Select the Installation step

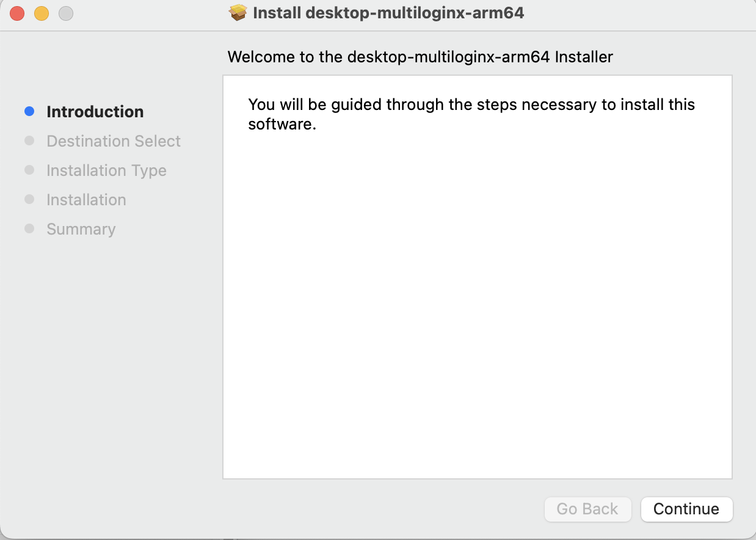pyautogui.click(x=86, y=200)
